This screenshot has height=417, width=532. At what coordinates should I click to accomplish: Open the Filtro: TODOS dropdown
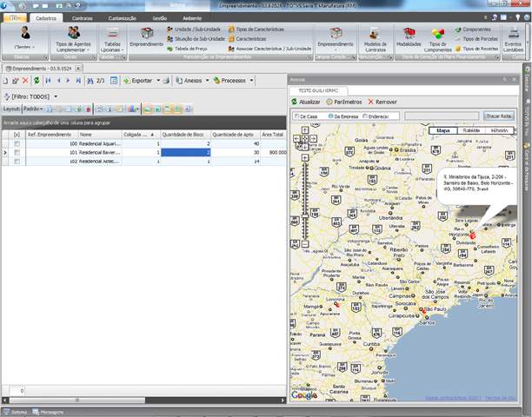pos(56,96)
